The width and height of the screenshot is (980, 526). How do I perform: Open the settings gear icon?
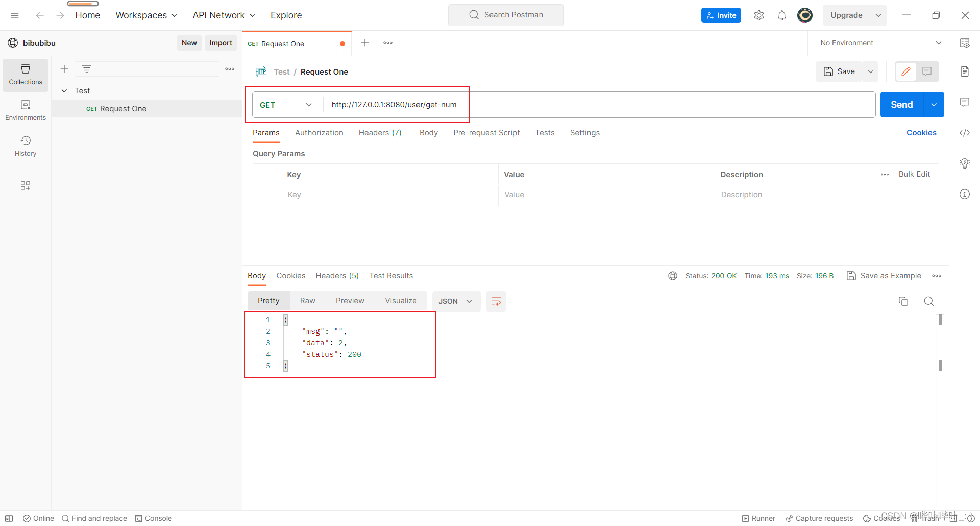[759, 15]
